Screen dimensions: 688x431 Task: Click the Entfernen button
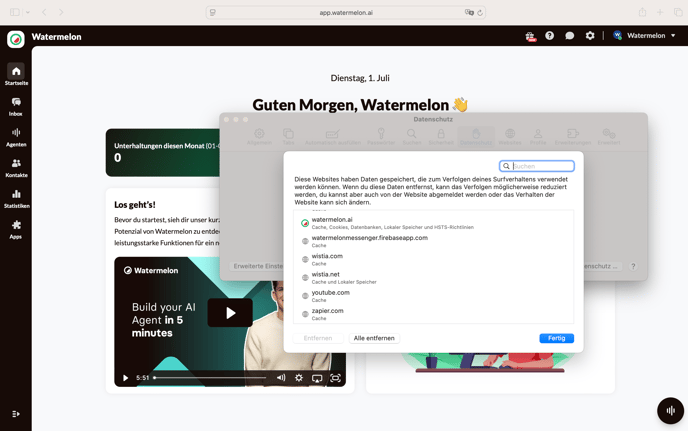click(x=318, y=338)
